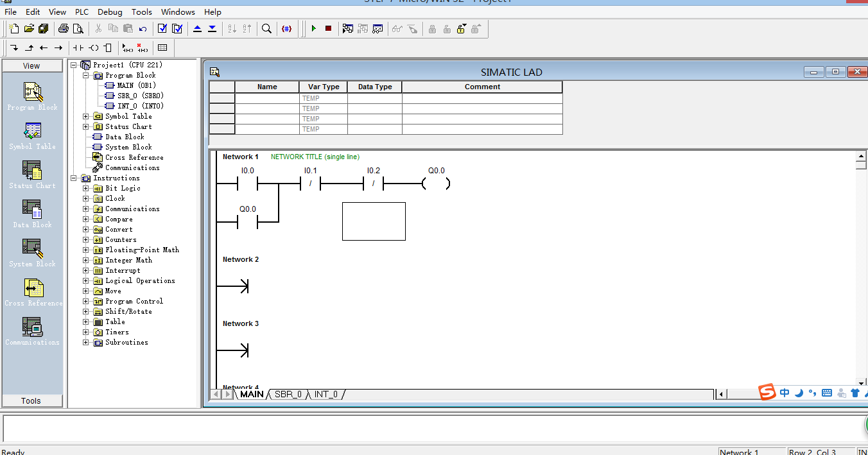Open the Debug menu
Viewport: 868px width, 455px height.
(110, 12)
